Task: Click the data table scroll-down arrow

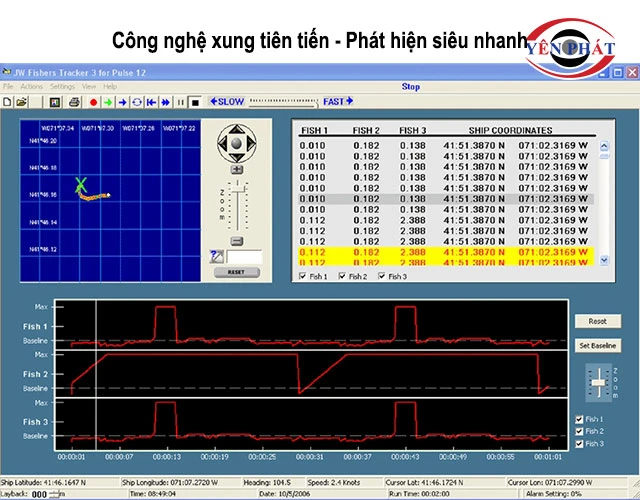Action: coord(603,260)
